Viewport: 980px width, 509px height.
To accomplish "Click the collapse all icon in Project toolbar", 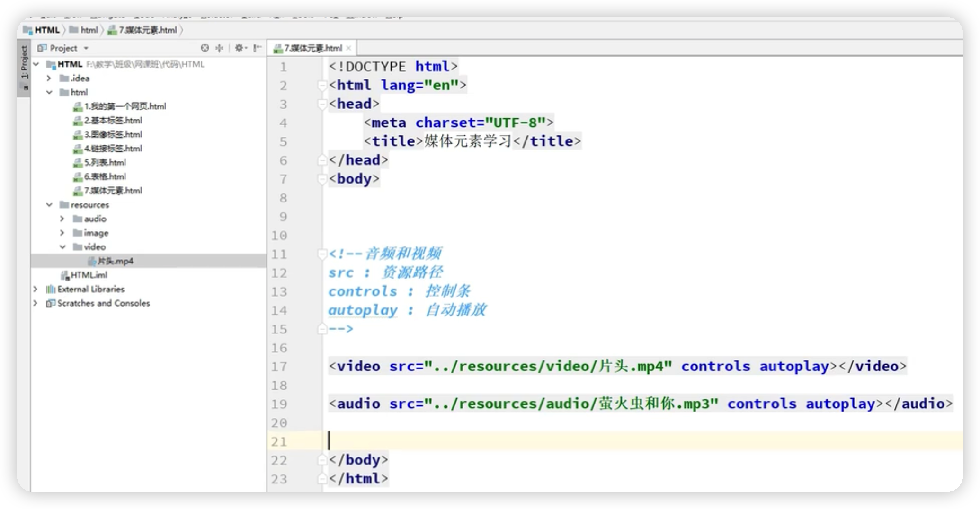I will point(219,48).
